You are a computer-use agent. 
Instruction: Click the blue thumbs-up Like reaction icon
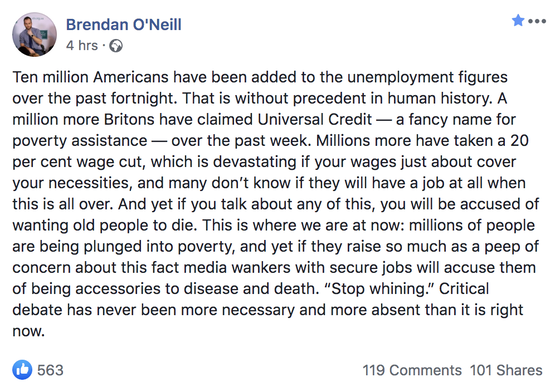tap(22, 370)
